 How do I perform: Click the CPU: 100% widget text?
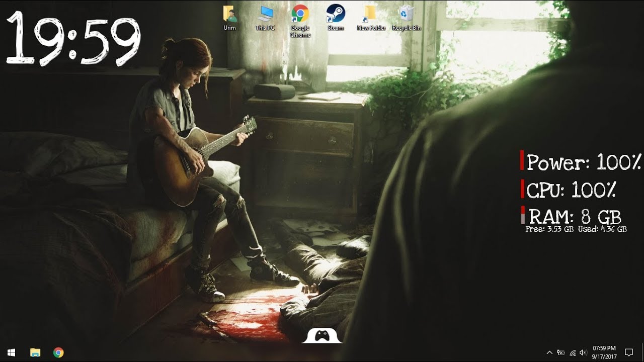click(x=572, y=190)
